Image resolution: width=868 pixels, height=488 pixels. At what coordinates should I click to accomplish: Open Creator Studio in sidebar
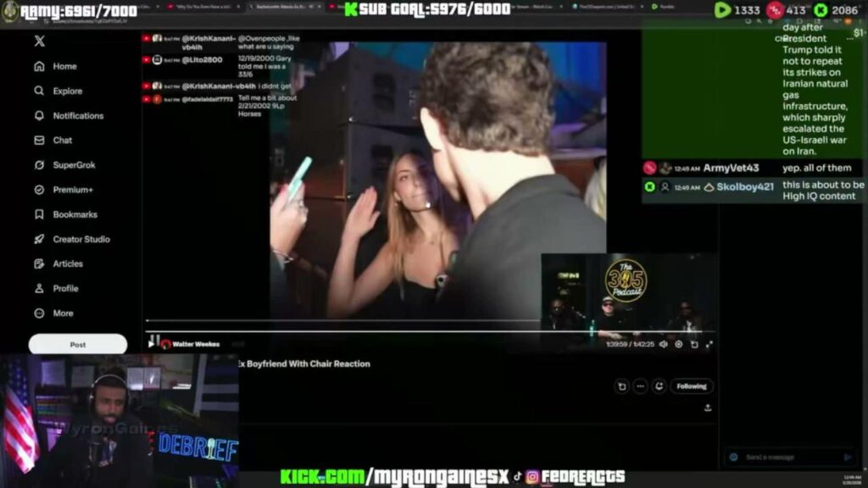click(x=81, y=239)
